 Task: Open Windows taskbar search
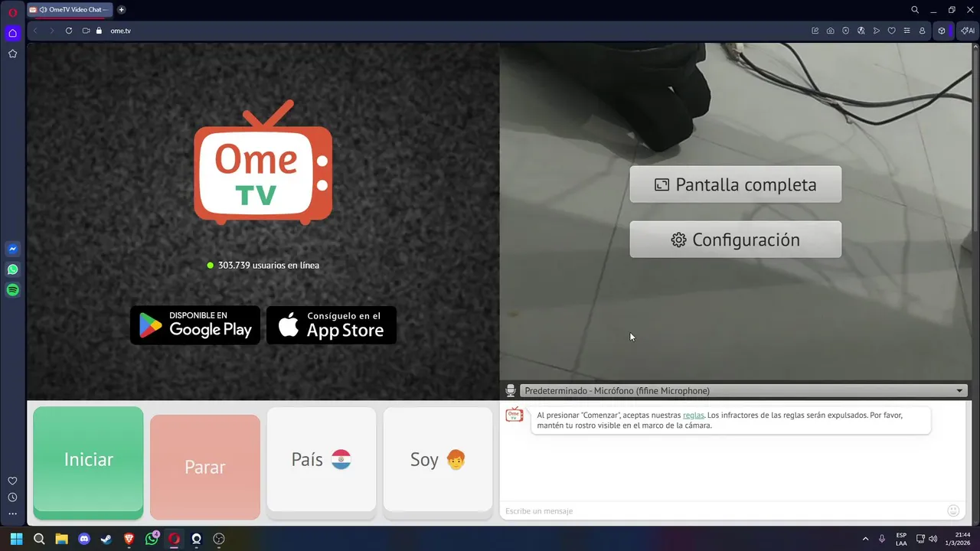(x=39, y=539)
